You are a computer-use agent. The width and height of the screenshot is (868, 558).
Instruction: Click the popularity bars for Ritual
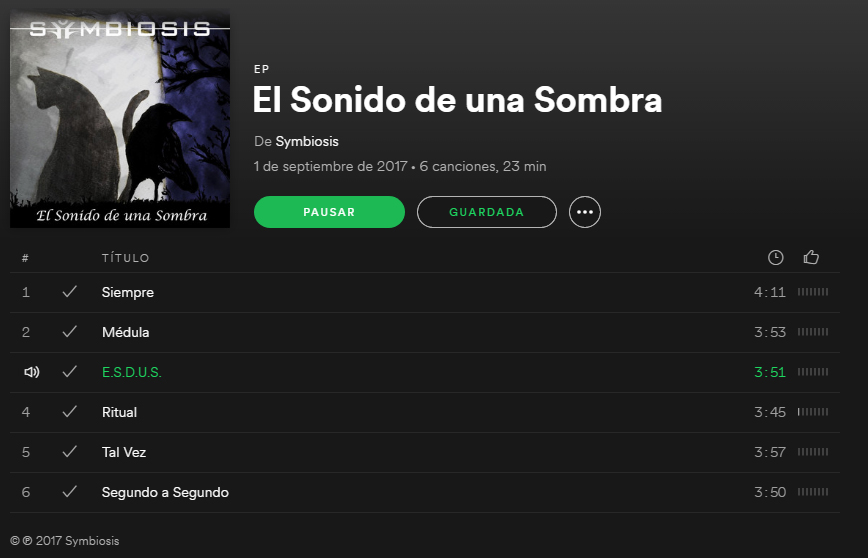[x=813, y=412]
